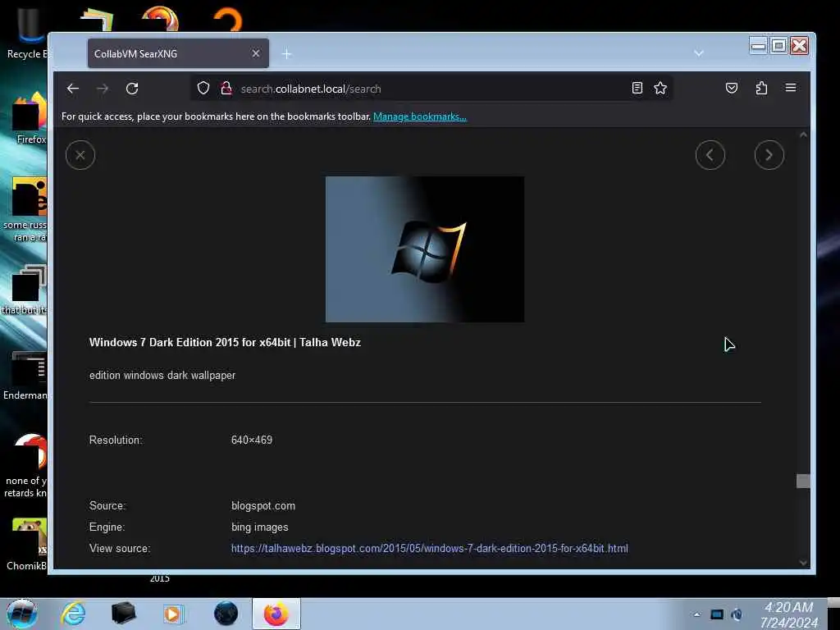Select the source value blogspot.com
This screenshot has width=840, height=630.
tap(263, 505)
